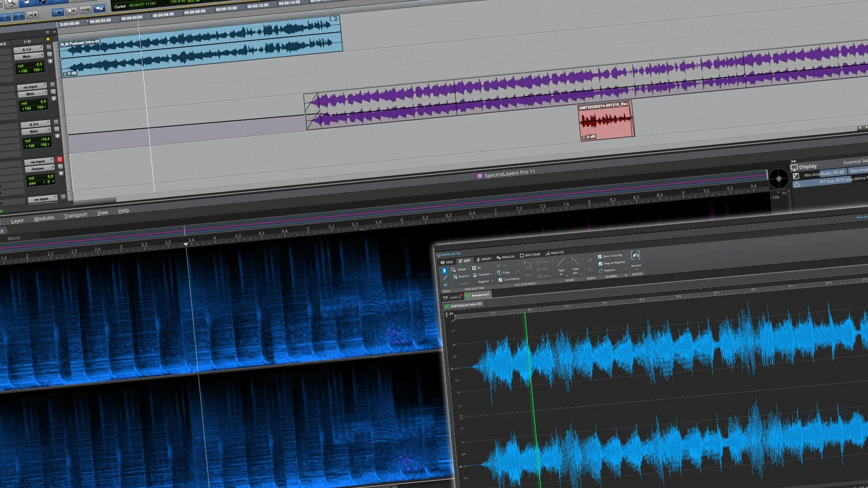Screen dimensions: 868x488
Task: Open the A 1-2 input selector dropdown
Action: coord(28,49)
